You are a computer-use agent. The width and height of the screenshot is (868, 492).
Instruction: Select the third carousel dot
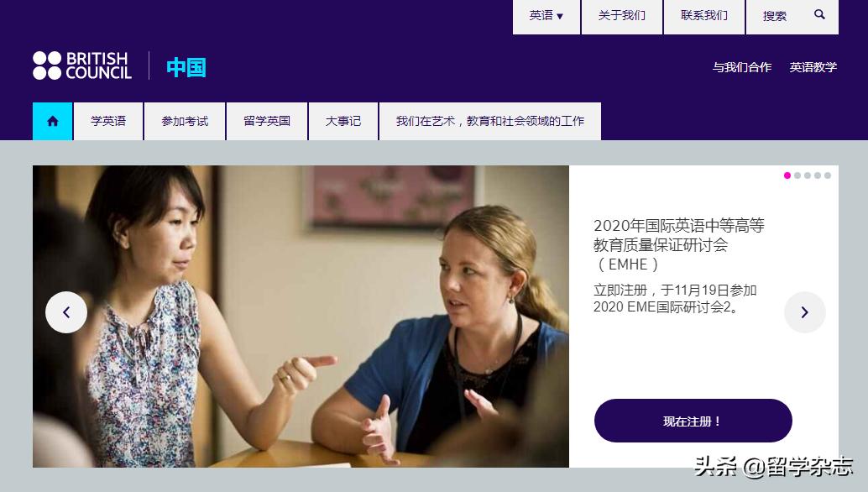(x=807, y=175)
